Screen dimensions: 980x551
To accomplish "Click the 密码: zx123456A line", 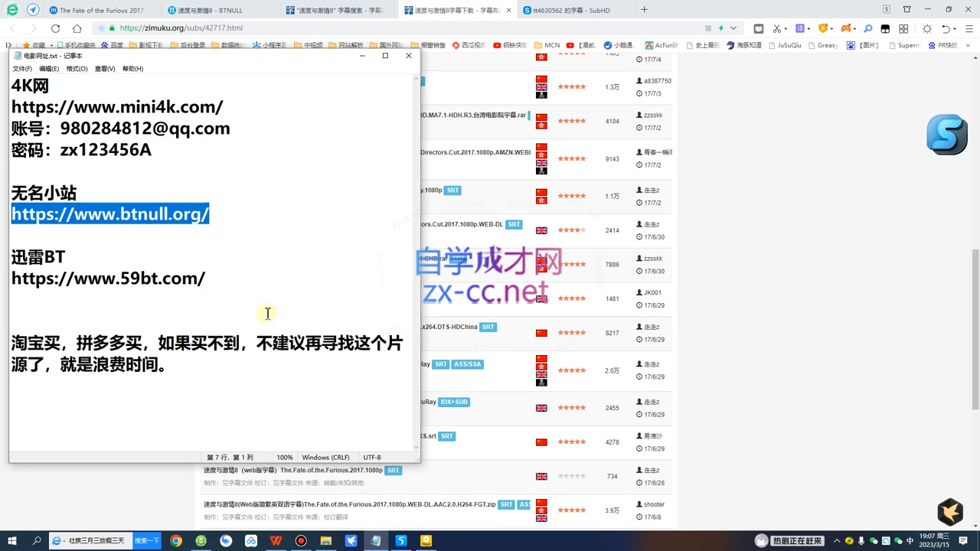I will tap(81, 150).
